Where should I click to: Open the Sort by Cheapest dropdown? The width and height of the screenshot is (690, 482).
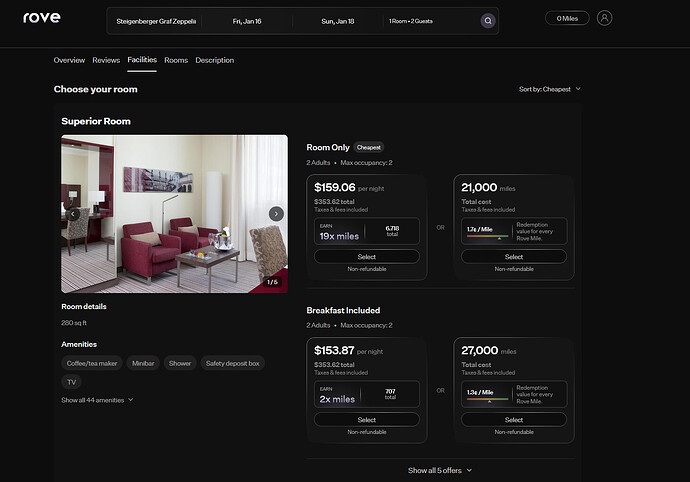coord(549,89)
